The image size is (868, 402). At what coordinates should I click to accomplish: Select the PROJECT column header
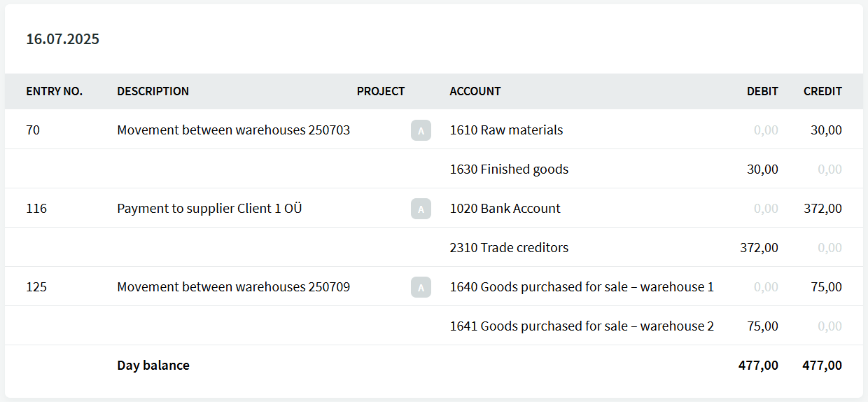[380, 92]
